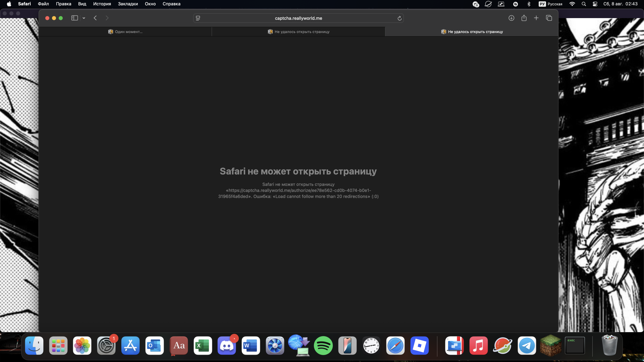This screenshot has height=362, width=644.
Task: Click the captcha.reallyworld.me address field
Action: pyautogui.click(x=298, y=18)
